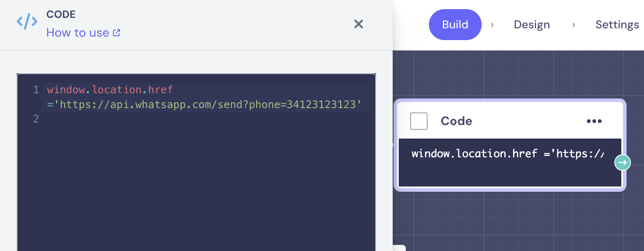Open the Design tab
Viewport: 644px width, 251px height.
point(531,25)
